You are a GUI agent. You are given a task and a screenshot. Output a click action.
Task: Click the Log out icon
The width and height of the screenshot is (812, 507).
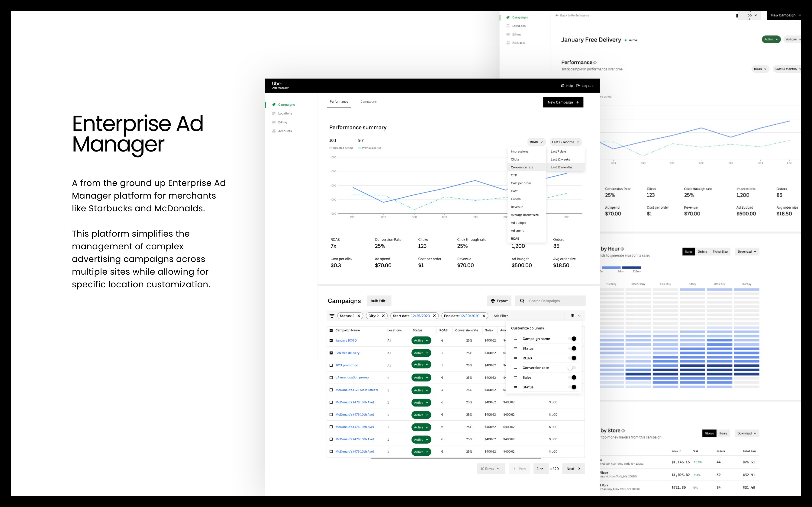578,86
